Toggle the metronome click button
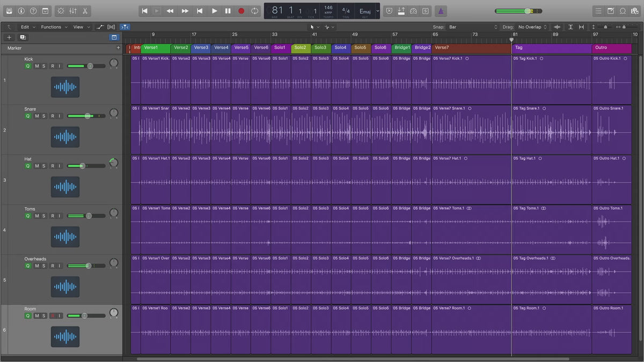This screenshot has width=644, height=362. pyautogui.click(x=440, y=11)
